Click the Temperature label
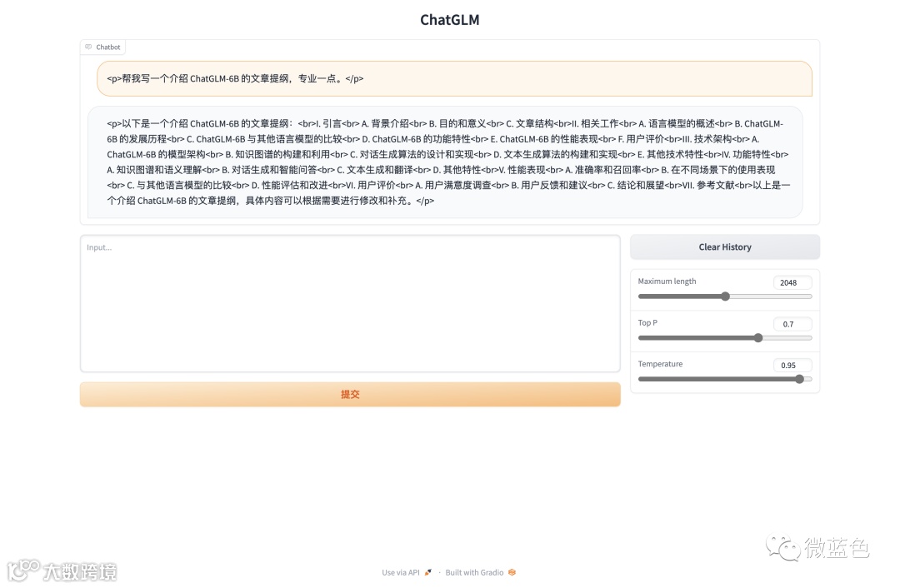Viewport: 900px width, 588px height. 660,364
